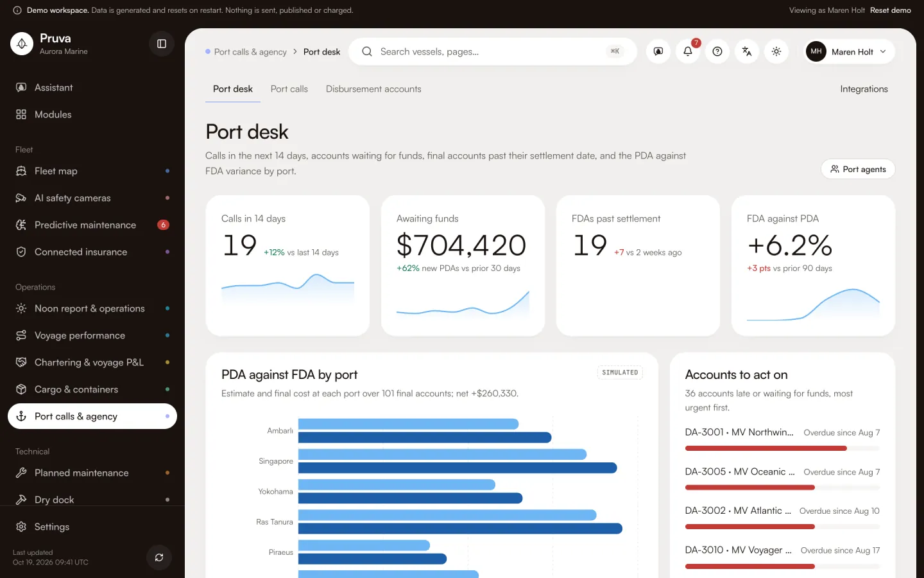Toggle light theme sun icon
Screen dimensions: 924x578
click(x=776, y=51)
